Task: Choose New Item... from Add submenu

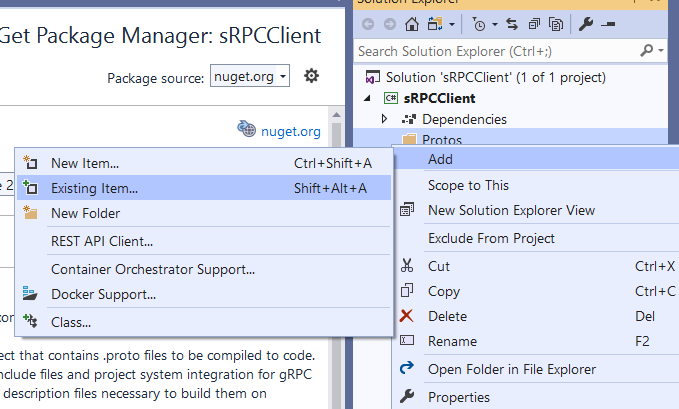Action: [204, 163]
